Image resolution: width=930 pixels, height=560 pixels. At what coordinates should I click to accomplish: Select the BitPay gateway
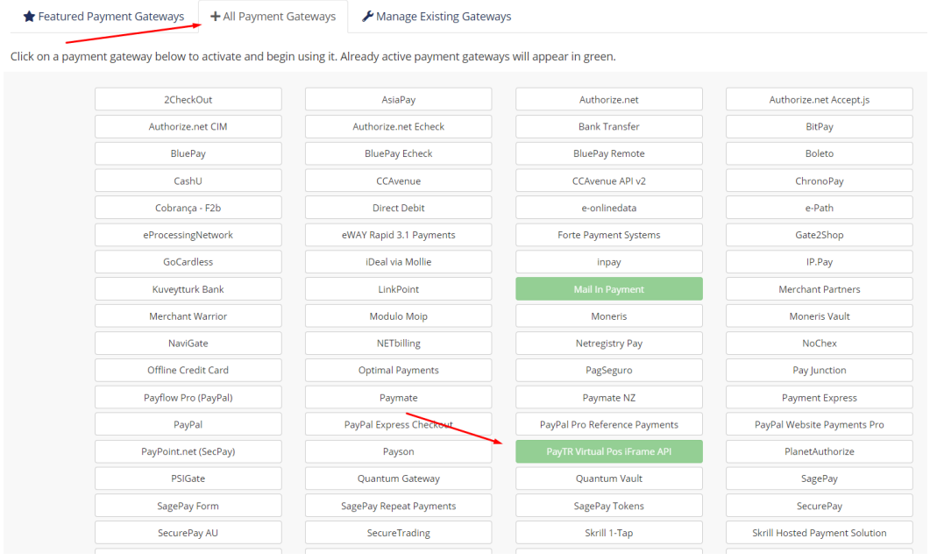[819, 127]
